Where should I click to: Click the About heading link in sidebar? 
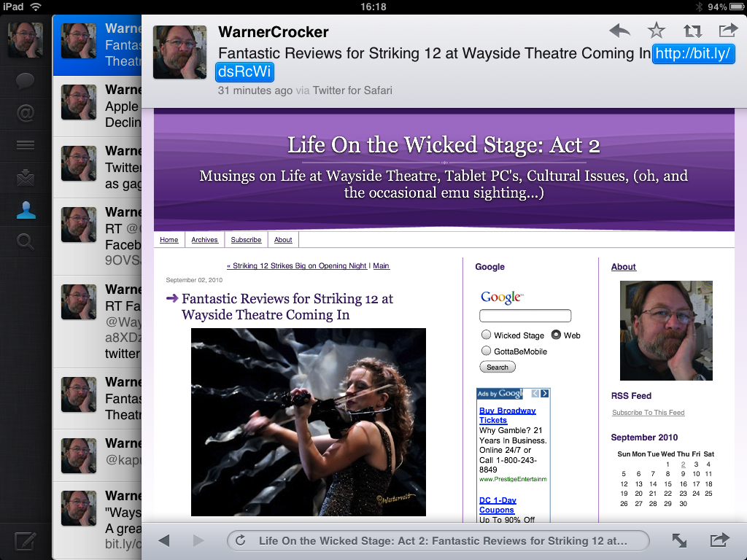624,267
